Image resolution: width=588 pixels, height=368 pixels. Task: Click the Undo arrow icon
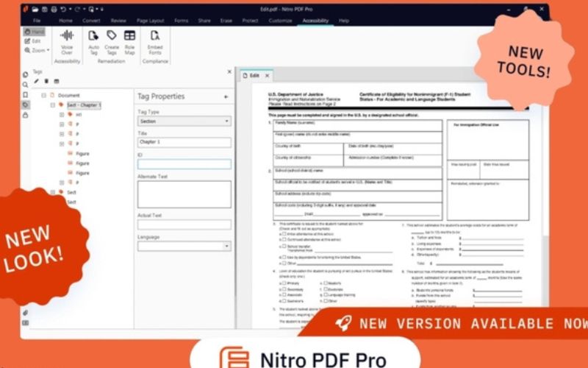pos(63,9)
